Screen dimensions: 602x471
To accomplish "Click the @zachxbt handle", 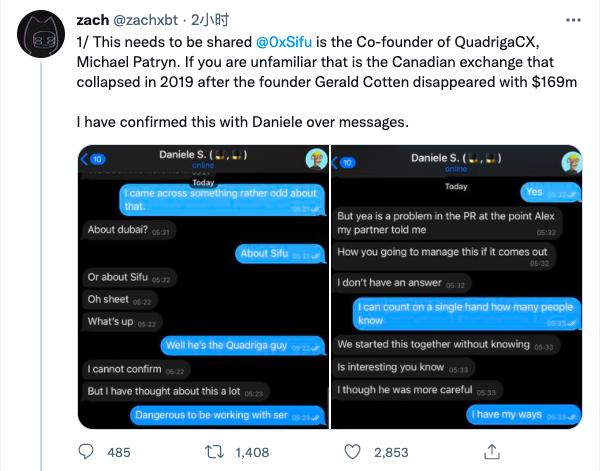I will click(153, 20).
